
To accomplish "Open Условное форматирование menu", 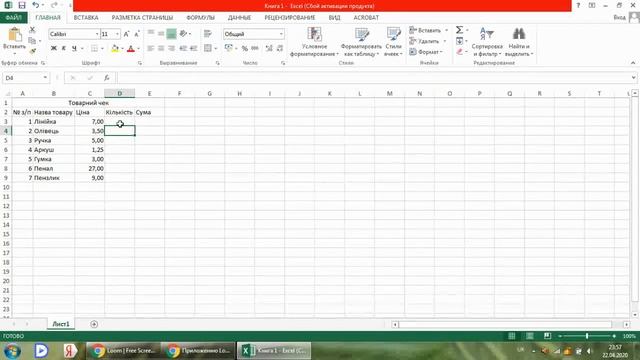I will click(x=314, y=41).
